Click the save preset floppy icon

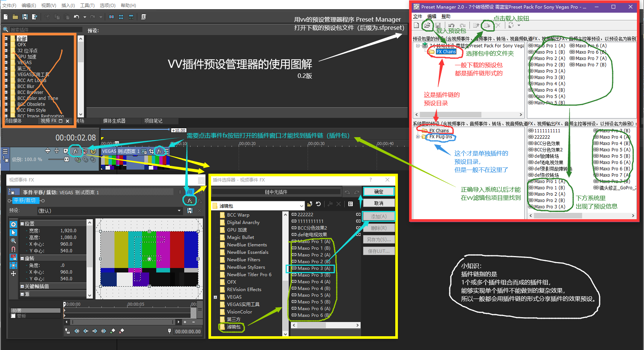(190, 211)
